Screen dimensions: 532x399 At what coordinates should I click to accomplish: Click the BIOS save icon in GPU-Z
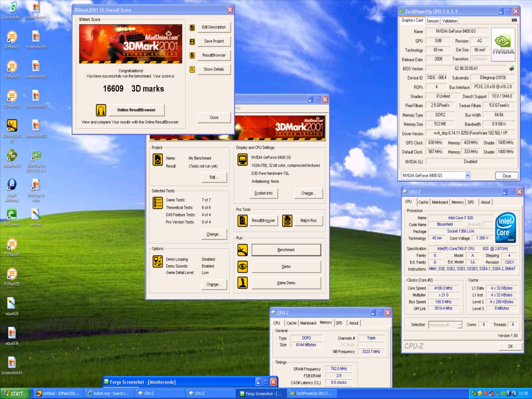512,68
